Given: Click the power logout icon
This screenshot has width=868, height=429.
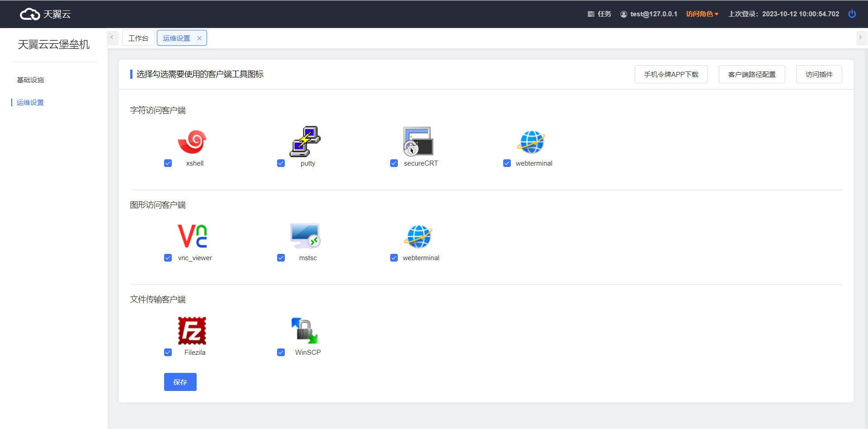Looking at the screenshot, I should point(852,14).
